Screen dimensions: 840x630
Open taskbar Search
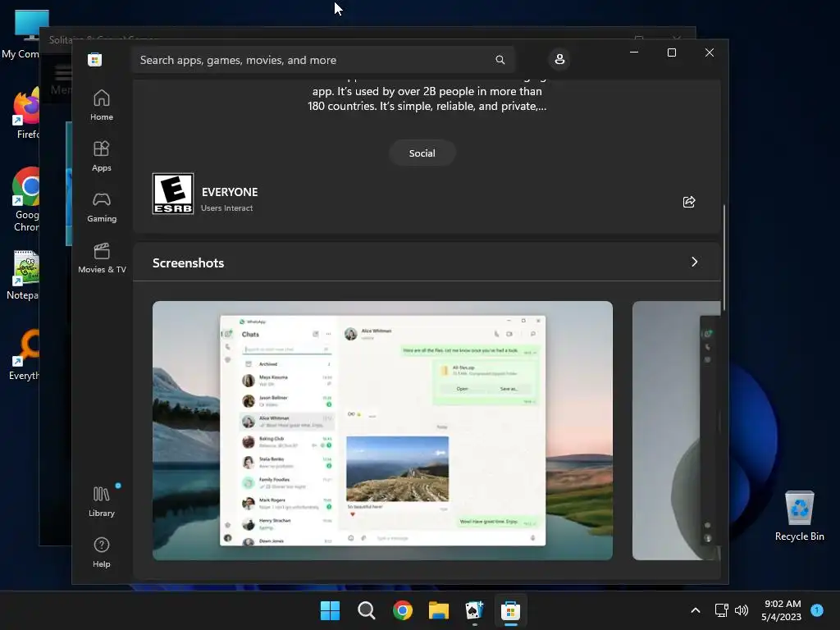tap(367, 610)
